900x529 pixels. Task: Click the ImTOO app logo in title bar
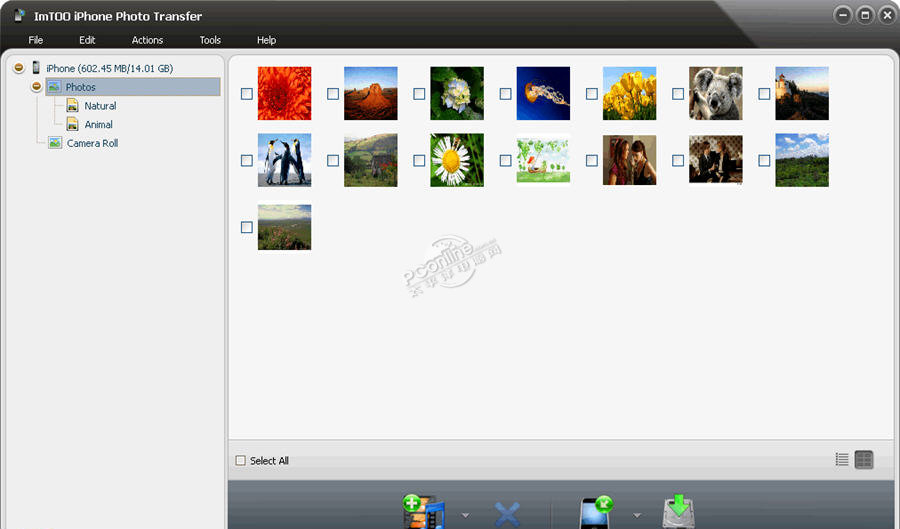pos(19,15)
